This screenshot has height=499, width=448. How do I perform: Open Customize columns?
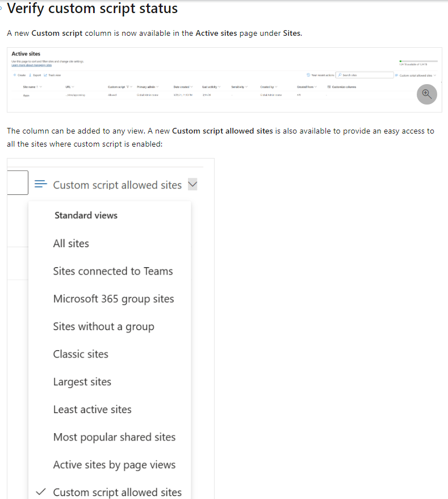tap(343, 86)
